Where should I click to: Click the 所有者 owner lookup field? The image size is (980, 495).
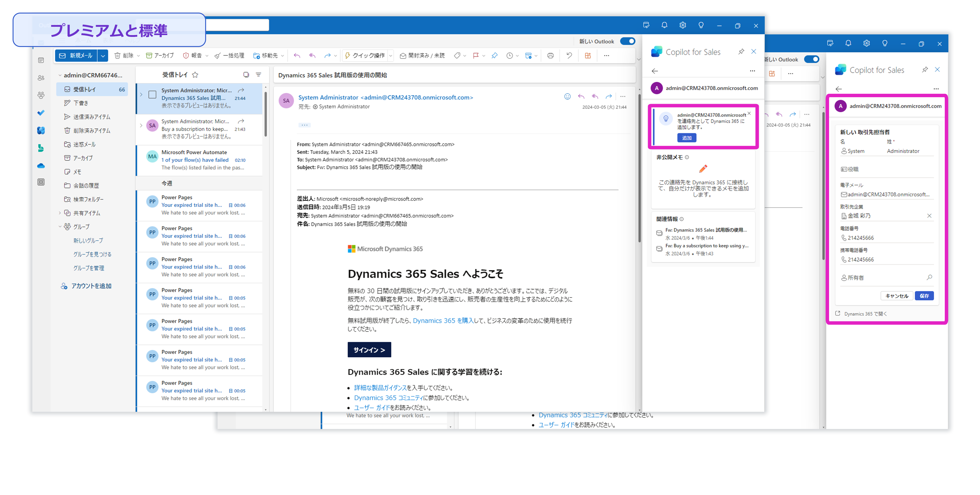point(886,278)
